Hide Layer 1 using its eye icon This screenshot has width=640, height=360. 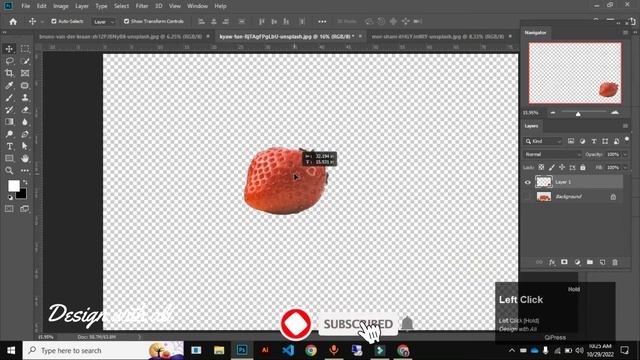tap(527, 182)
